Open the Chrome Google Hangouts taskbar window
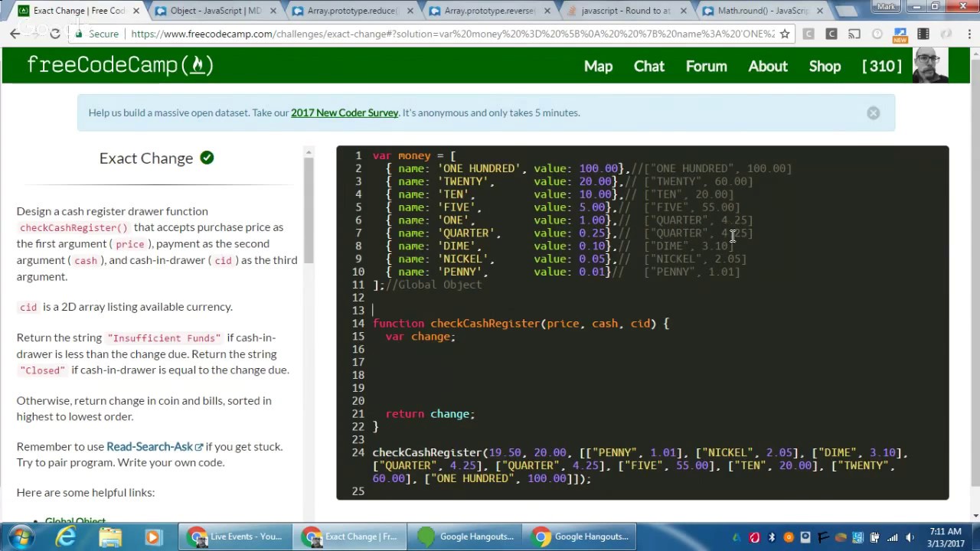 click(580, 536)
